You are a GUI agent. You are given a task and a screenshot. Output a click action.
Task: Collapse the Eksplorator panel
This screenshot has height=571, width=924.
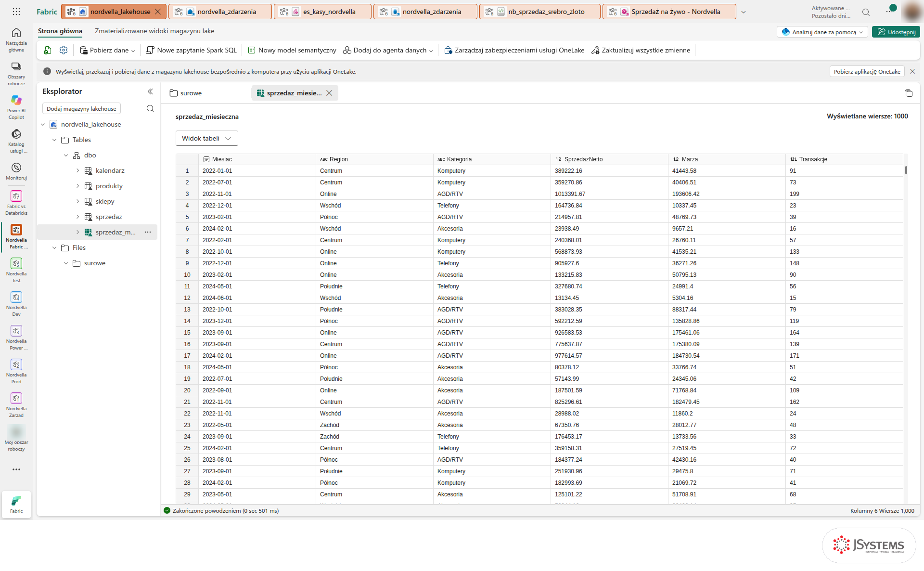tap(150, 91)
